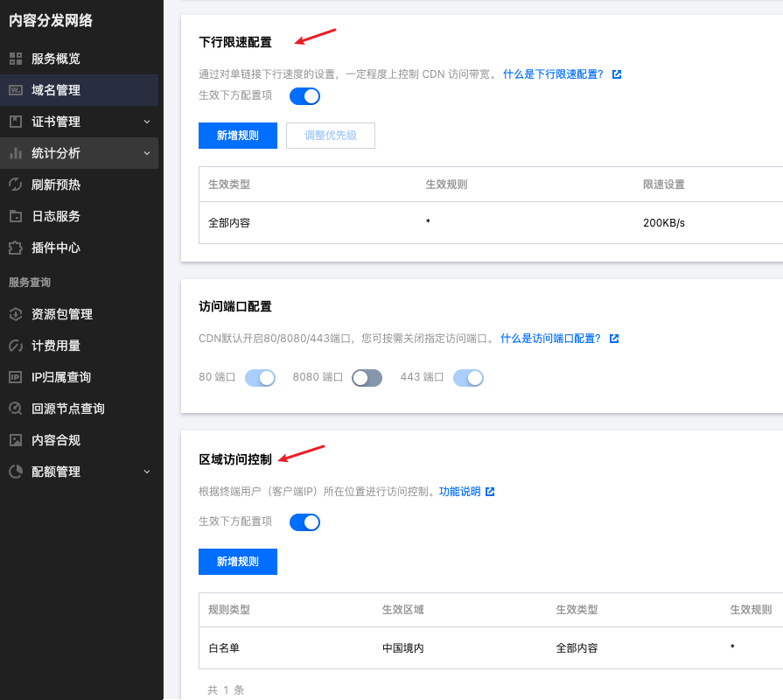Click the 中国境内 region cell
This screenshot has width=783, height=700.
[x=403, y=648]
